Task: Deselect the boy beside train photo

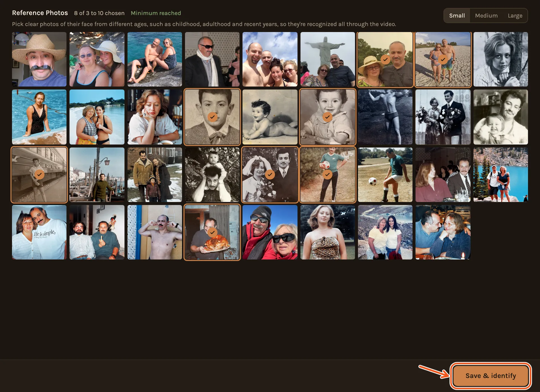Action: click(x=39, y=175)
